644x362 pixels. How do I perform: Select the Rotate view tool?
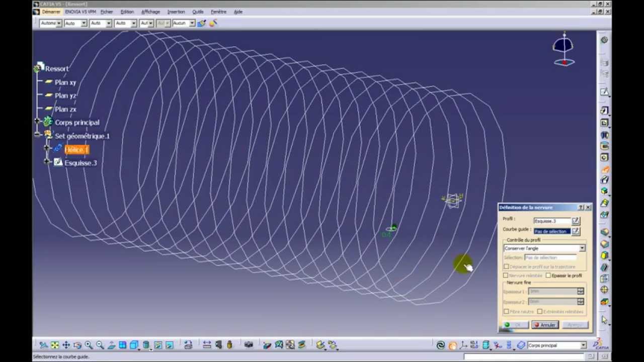tap(77, 345)
